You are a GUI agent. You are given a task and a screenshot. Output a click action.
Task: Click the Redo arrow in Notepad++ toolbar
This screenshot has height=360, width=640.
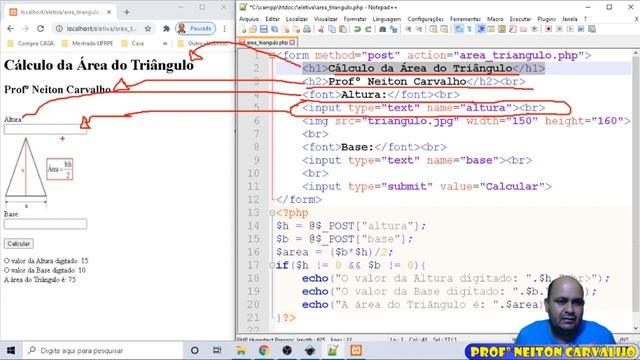[x=368, y=29]
